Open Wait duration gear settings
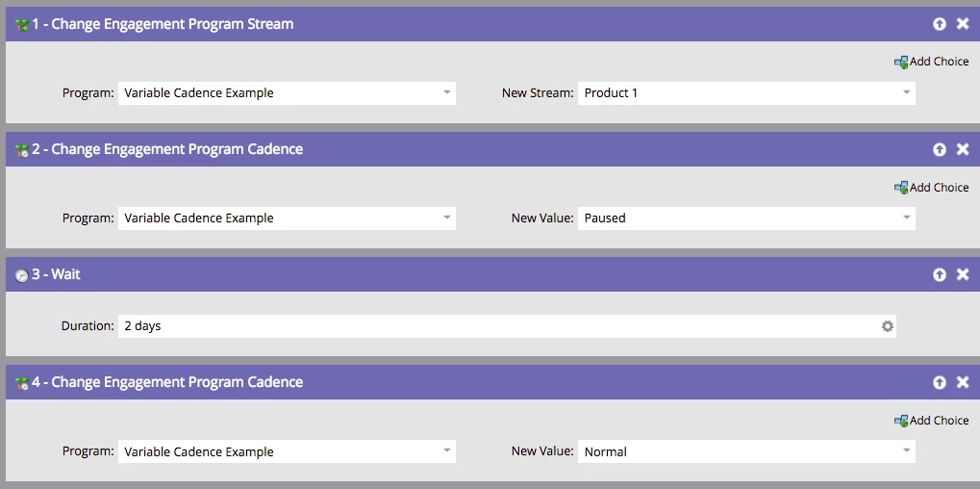 point(888,326)
